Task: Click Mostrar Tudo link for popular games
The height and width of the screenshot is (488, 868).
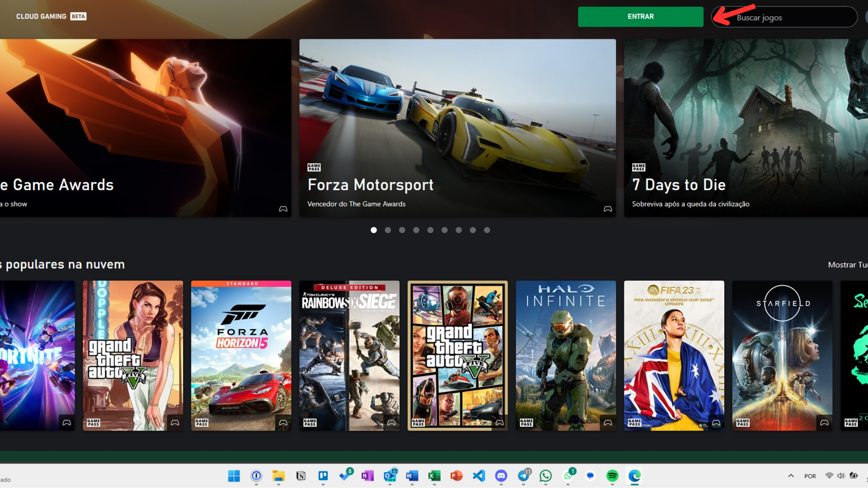Action: [847, 265]
